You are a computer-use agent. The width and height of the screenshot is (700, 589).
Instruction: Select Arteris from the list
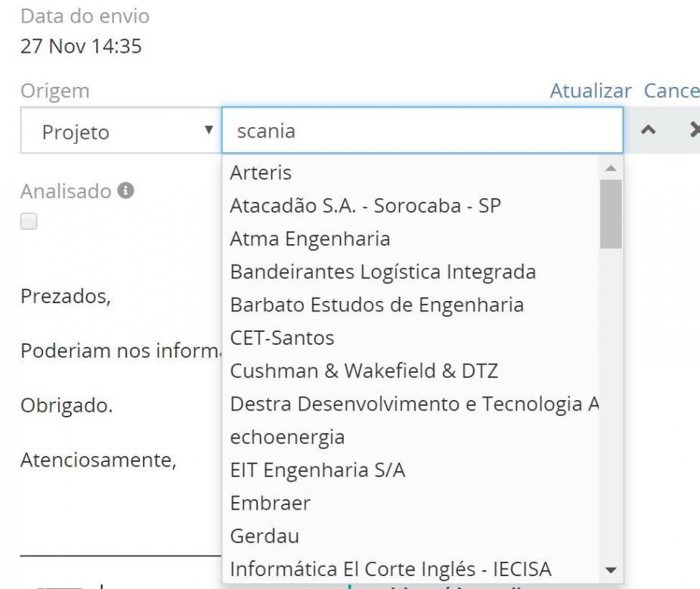point(260,173)
